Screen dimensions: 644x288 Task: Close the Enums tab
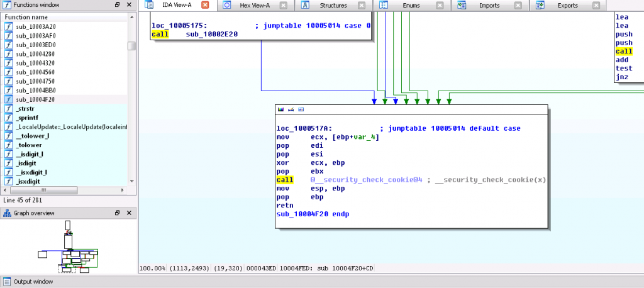pos(440,5)
